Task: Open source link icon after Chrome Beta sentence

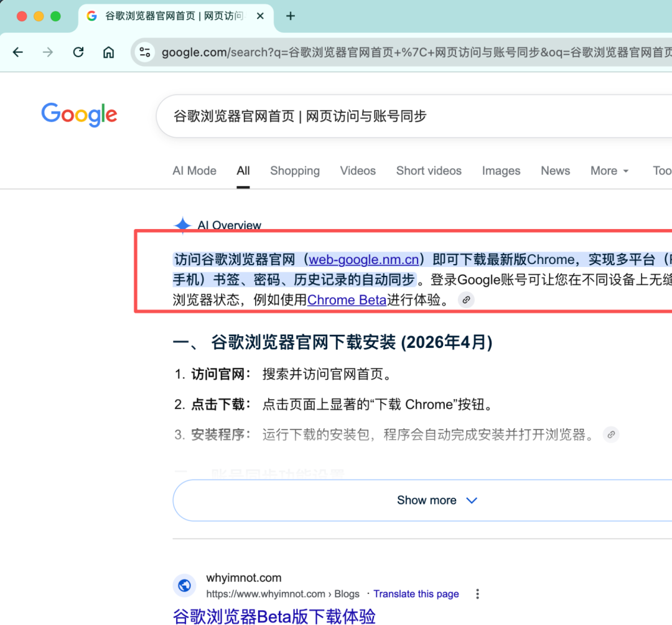Action: 466,299
